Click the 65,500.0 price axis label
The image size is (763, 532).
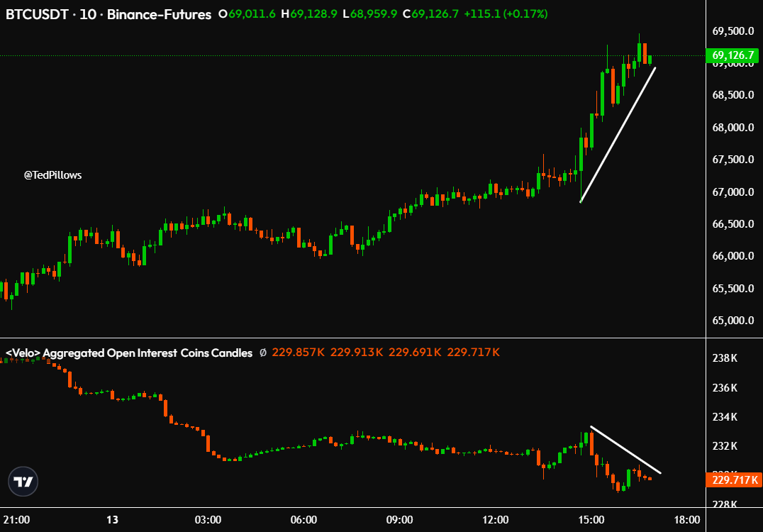coord(733,289)
